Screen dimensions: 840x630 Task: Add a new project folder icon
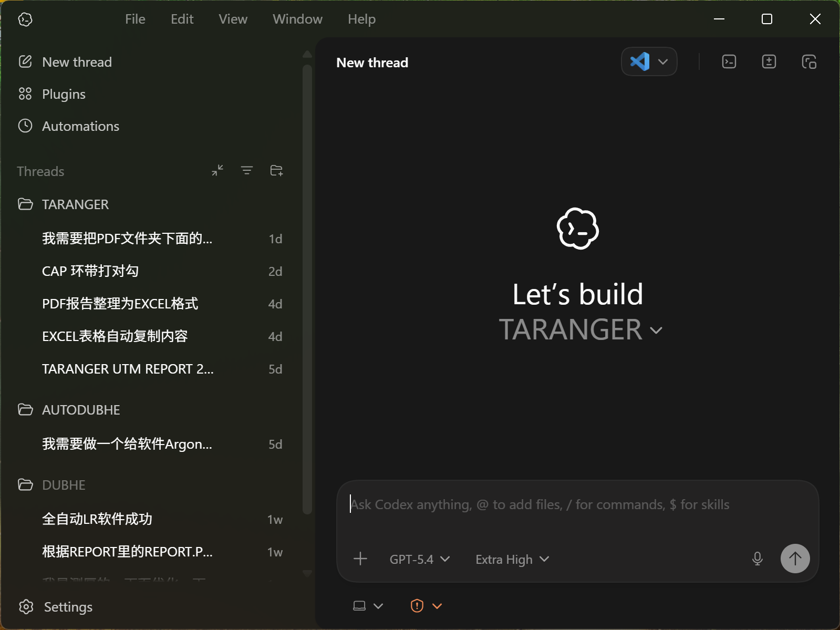(x=276, y=171)
